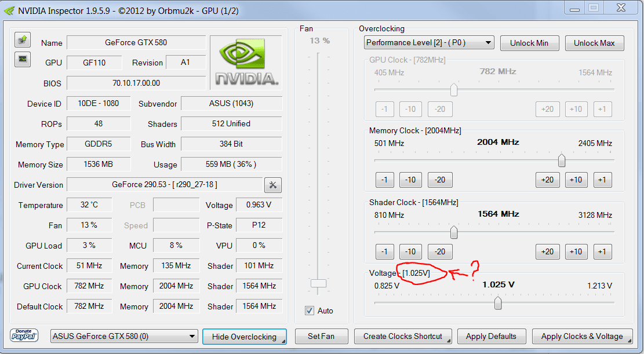Click the Usage value 559 MB ( 36% )

point(232,165)
